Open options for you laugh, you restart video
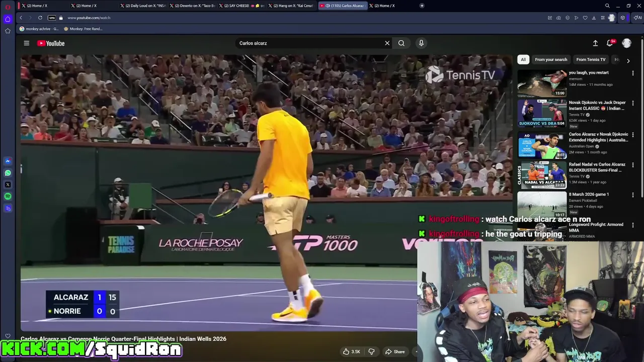Viewport: 644px width, 362px height. coord(633,73)
